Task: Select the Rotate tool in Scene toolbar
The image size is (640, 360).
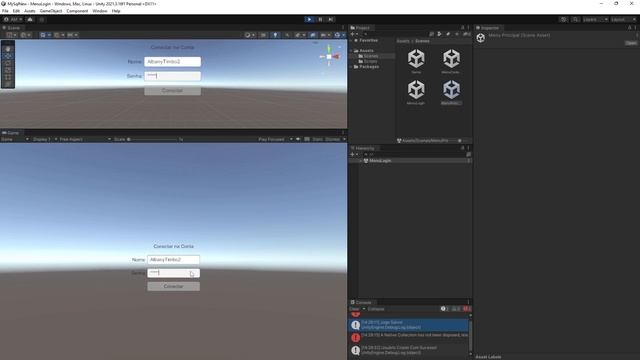Action: (x=8, y=62)
